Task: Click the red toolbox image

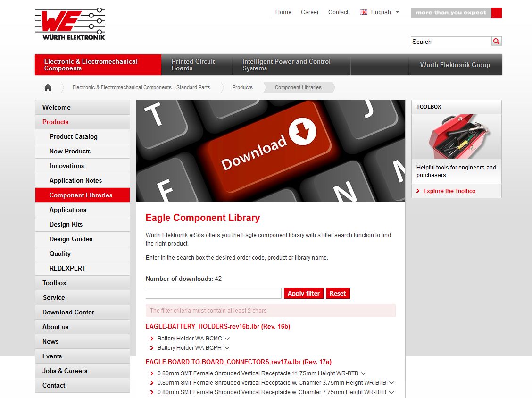Action: pos(457,136)
